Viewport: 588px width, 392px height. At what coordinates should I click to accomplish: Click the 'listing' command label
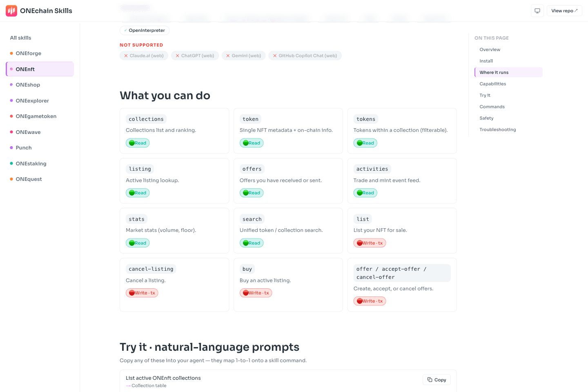[x=140, y=169]
